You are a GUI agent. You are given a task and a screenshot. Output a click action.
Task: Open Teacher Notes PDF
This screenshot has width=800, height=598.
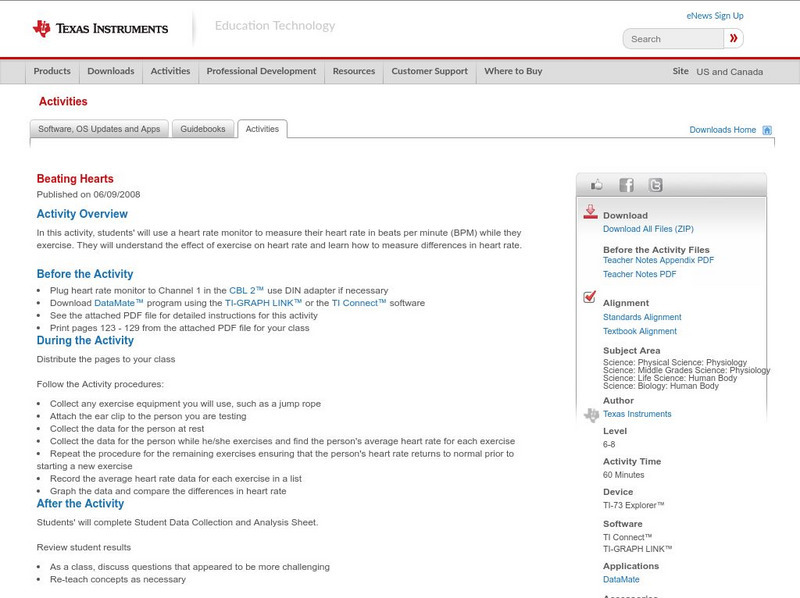(639, 275)
